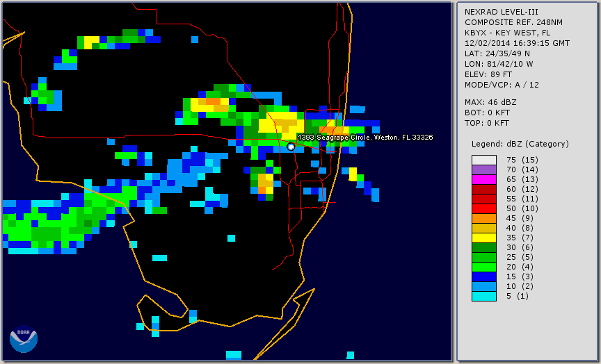Click the MODE/VCP: A / 12 text
Image resolution: width=601 pixels, height=364 pixels.
pyautogui.click(x=502, y=85)
